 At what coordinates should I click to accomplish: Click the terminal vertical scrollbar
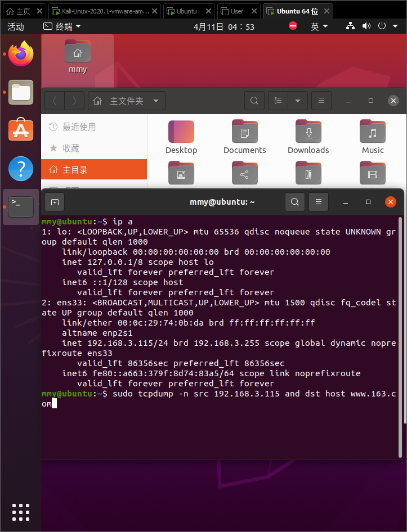pos(400,337)
